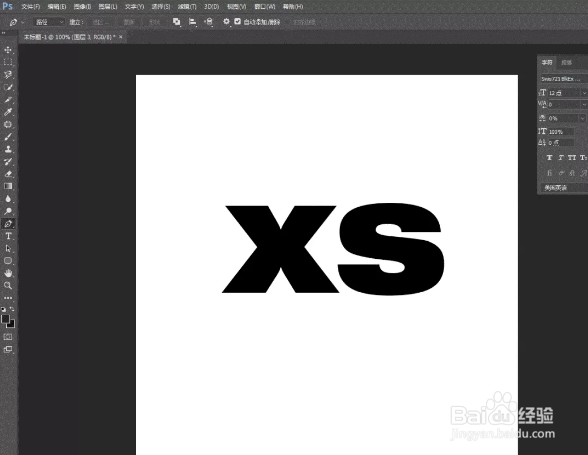Select the Crop tool
The image size is (588, 455).
coord(8,100)
